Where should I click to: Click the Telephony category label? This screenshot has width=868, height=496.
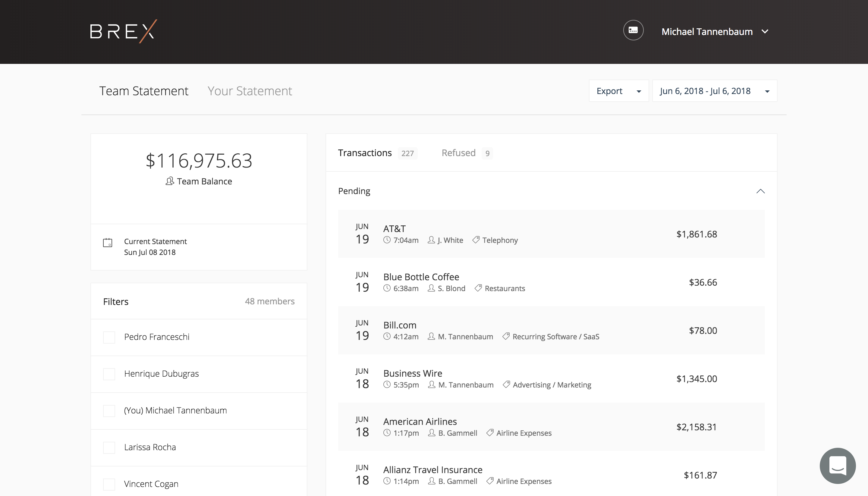(x=500, y=240)
